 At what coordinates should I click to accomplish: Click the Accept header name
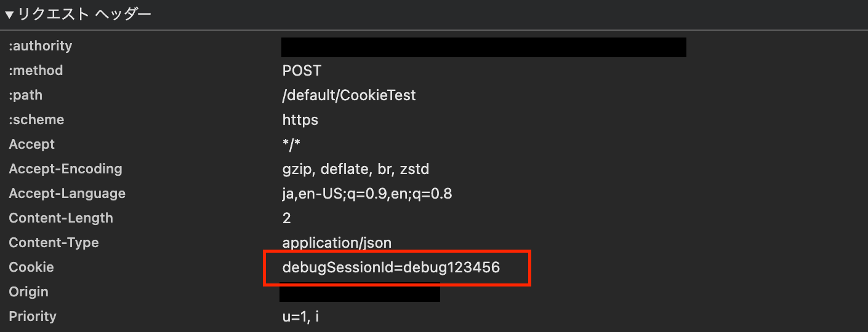tap(31, 144)
